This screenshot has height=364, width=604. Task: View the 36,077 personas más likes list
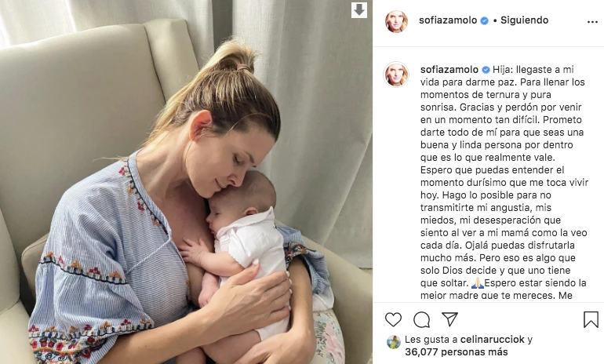click(x=456, y=351)
